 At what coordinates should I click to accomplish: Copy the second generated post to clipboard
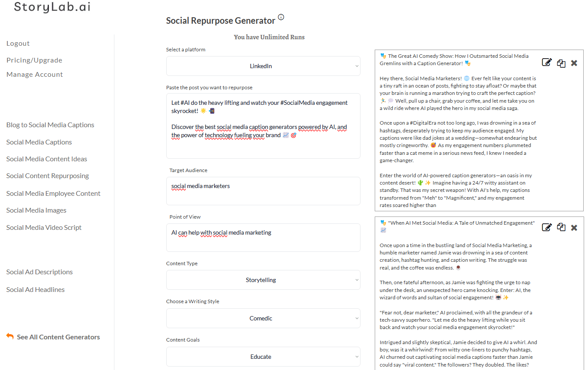(561, 227)
